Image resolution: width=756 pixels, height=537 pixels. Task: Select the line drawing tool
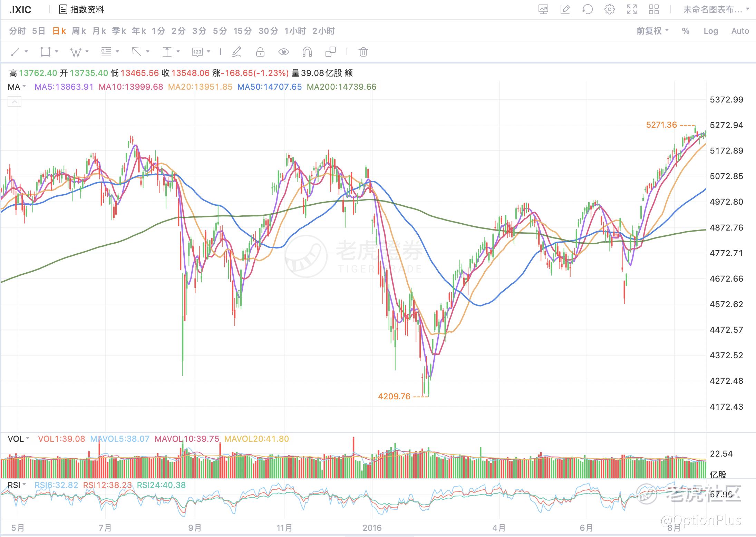16,52
